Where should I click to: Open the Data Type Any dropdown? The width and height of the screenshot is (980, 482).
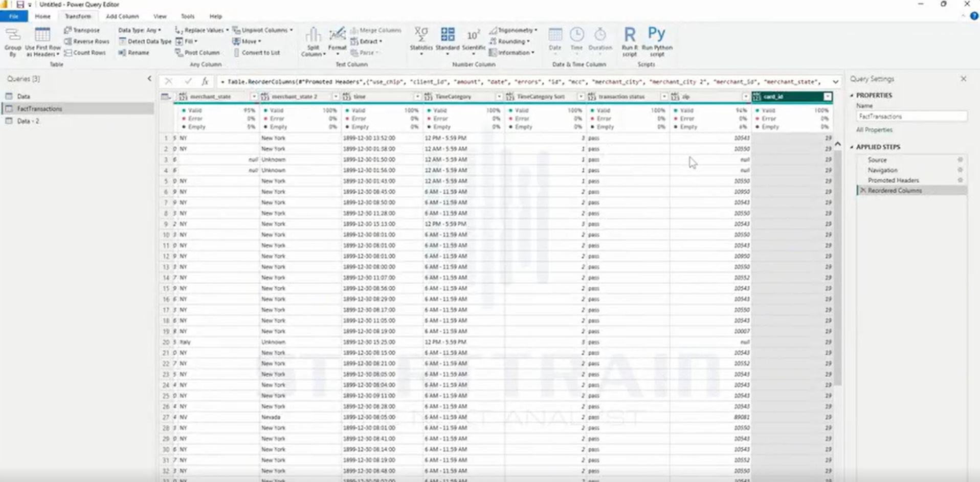[x=140, y=30]
